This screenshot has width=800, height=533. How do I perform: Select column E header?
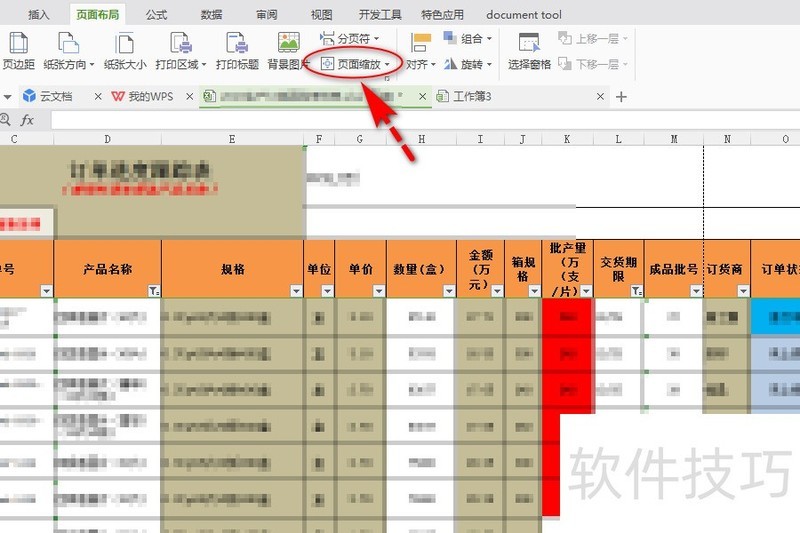[232, 139]
